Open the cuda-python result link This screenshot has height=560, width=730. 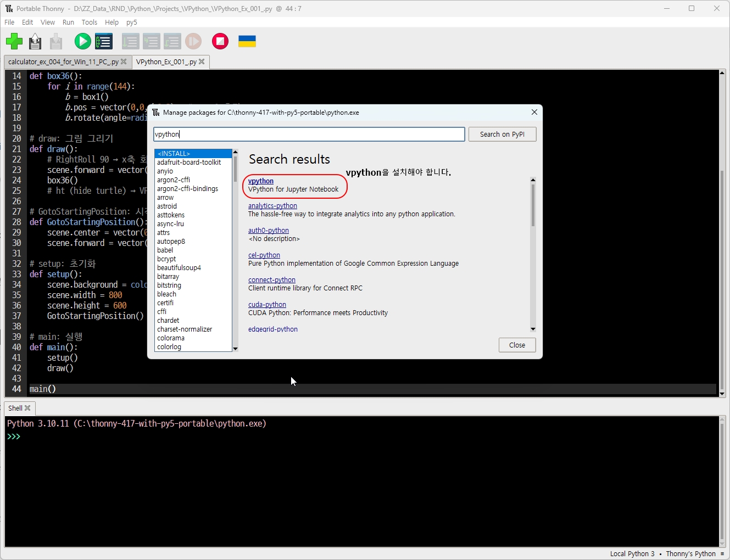[x=267, y=304]
